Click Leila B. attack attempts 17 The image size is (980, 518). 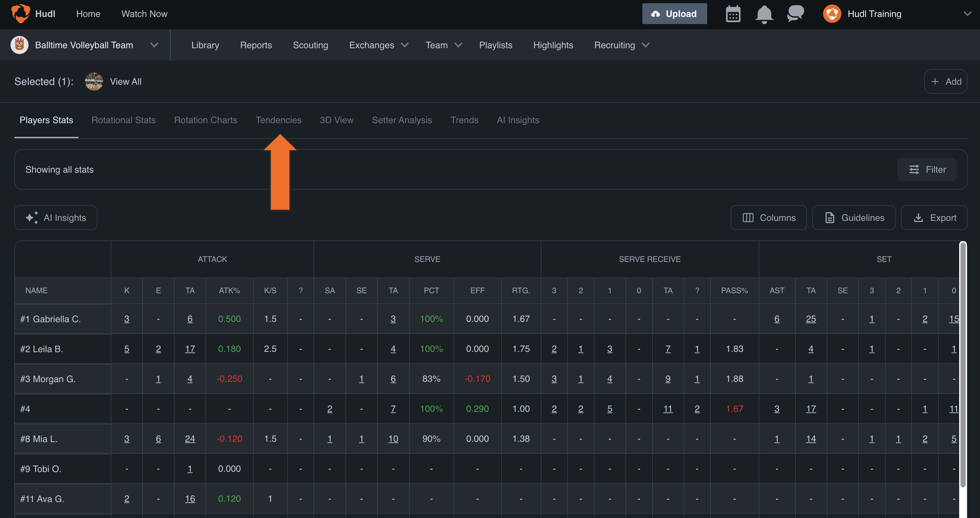[190, 349]
